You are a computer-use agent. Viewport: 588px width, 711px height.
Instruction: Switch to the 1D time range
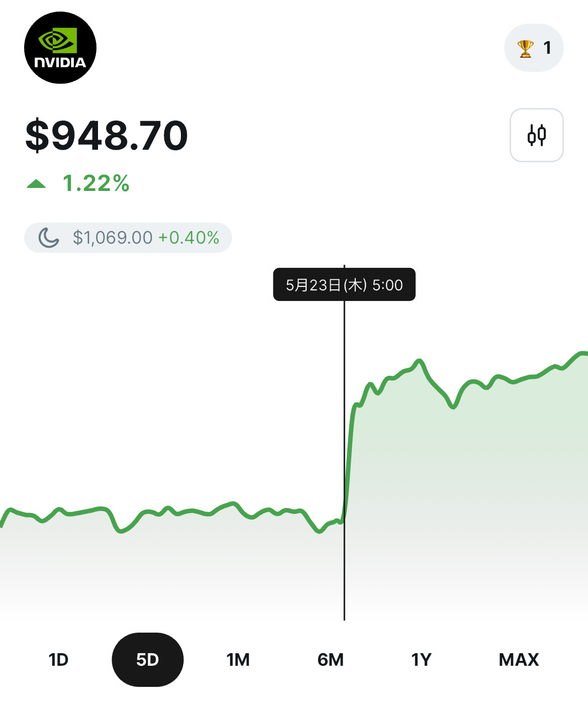[58, 659]
